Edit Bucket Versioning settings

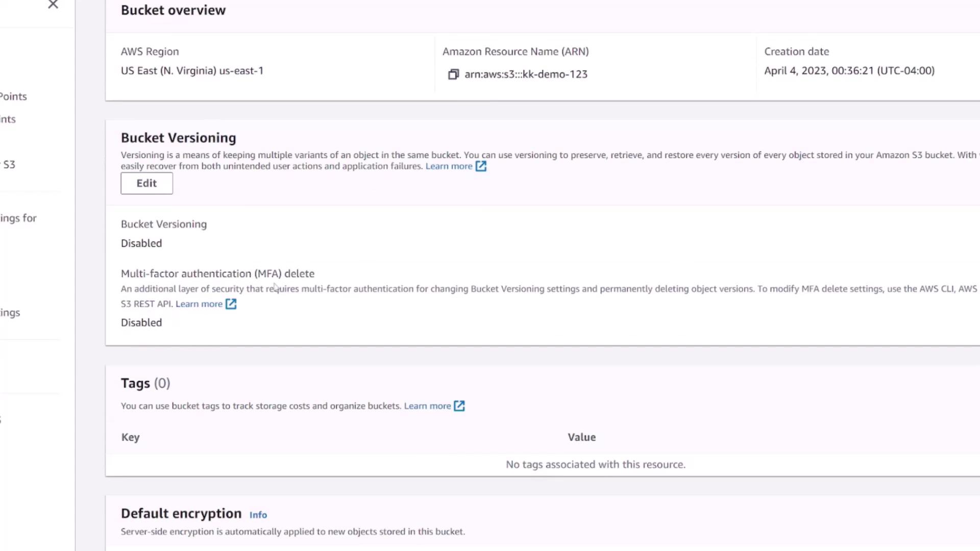click(146, 184)
